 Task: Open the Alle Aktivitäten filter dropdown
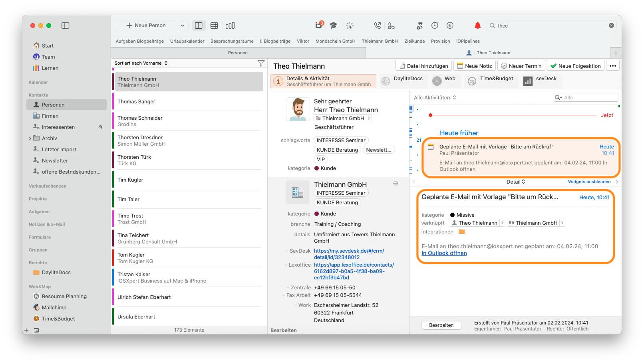coord(435,97)
